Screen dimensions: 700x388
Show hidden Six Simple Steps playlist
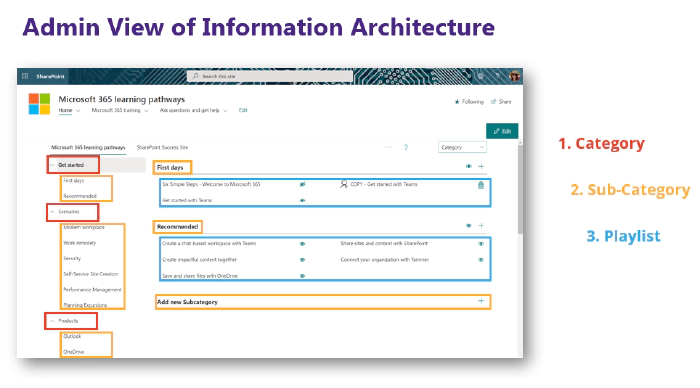click(302, 184)
